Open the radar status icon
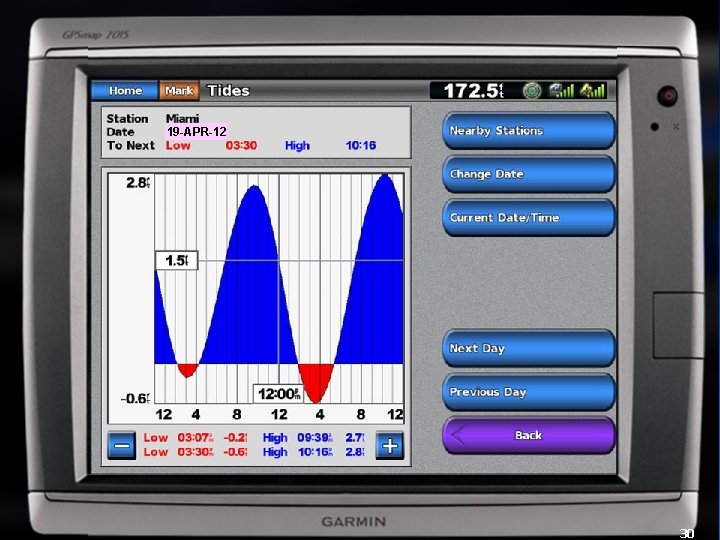This screenshot has width=720, height=540. pos(532,90)
